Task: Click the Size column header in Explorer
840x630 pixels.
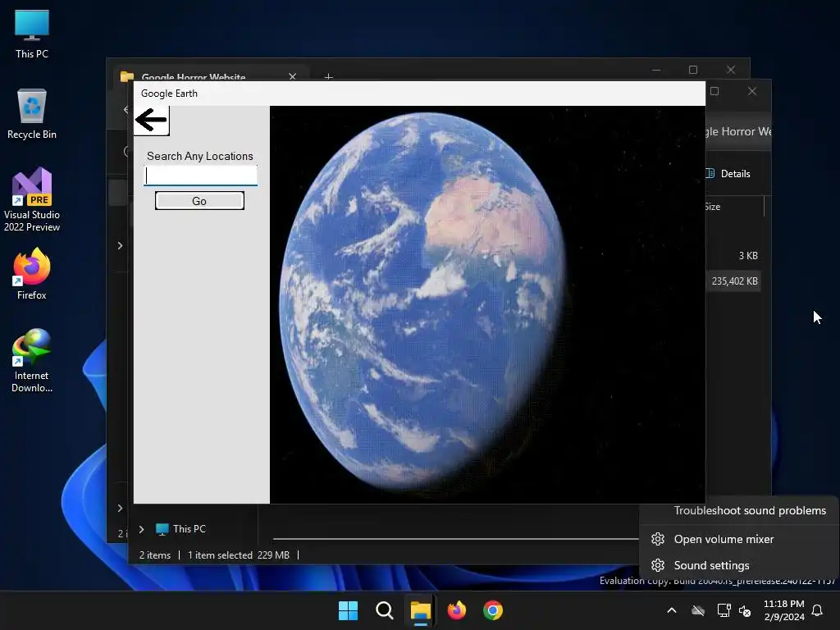Action: [x=713, y=207]
